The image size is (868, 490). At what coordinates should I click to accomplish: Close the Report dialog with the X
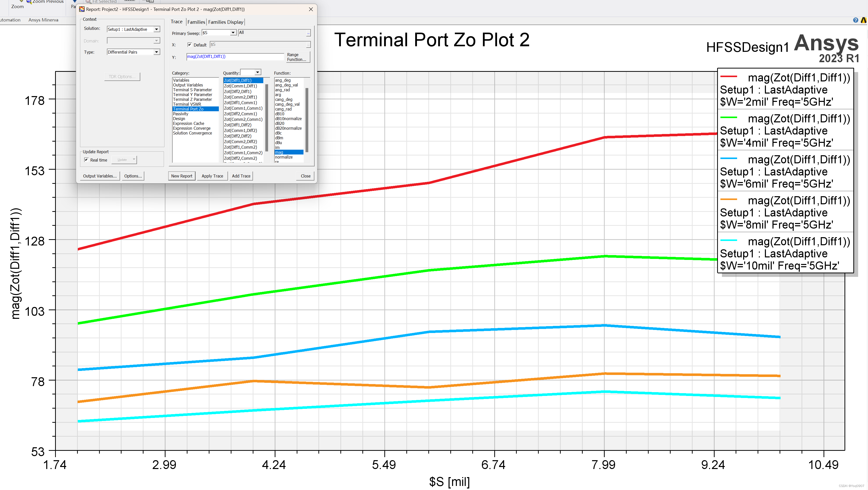coord(311,9)
